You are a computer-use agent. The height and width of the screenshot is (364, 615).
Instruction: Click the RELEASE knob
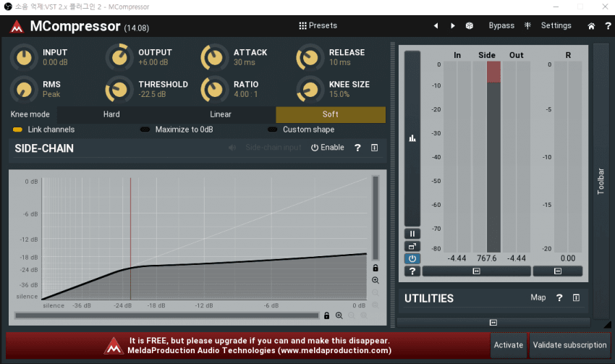pos(310,58)
